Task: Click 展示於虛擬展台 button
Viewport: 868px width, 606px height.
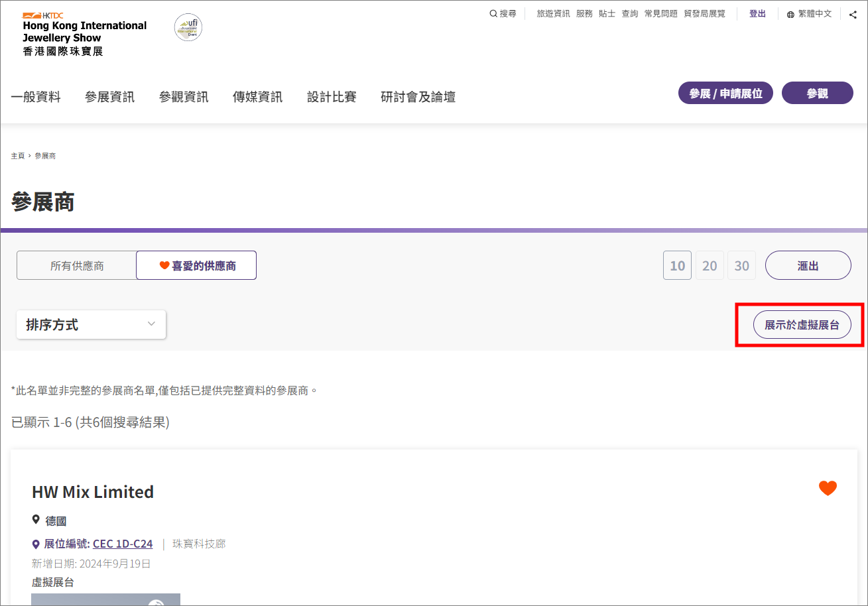Action: click(802, 325)
